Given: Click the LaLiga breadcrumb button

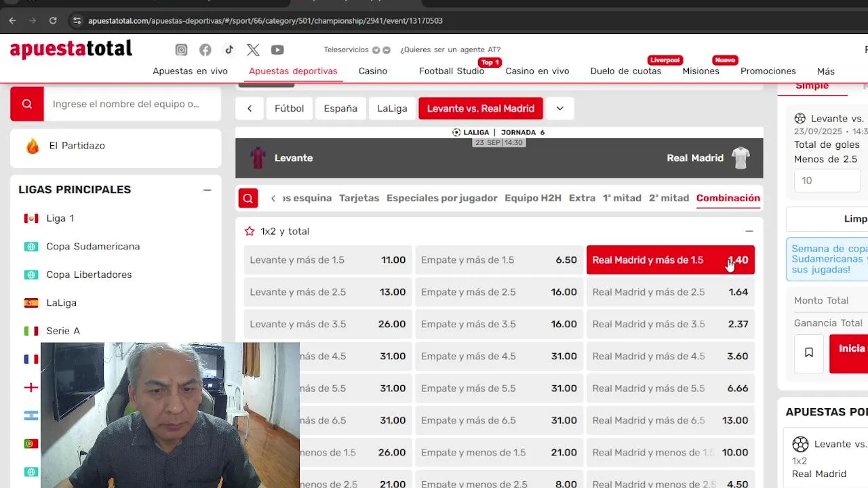Looking at the screenshot, I should pos(392,108).
